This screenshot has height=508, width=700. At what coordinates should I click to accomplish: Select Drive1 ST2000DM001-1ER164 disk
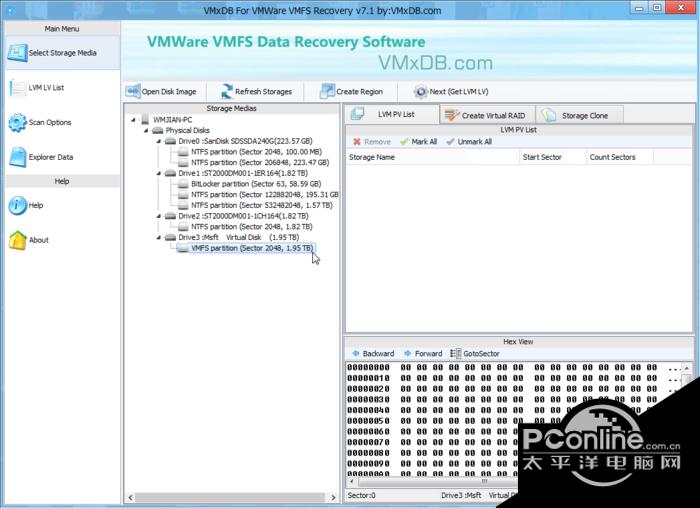point(242,173)
